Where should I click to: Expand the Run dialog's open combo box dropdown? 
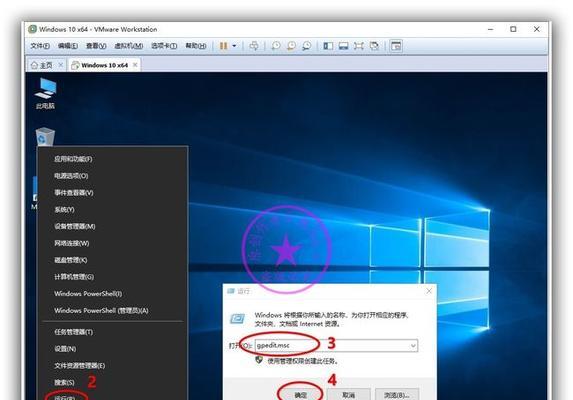[x=413, y=346]
